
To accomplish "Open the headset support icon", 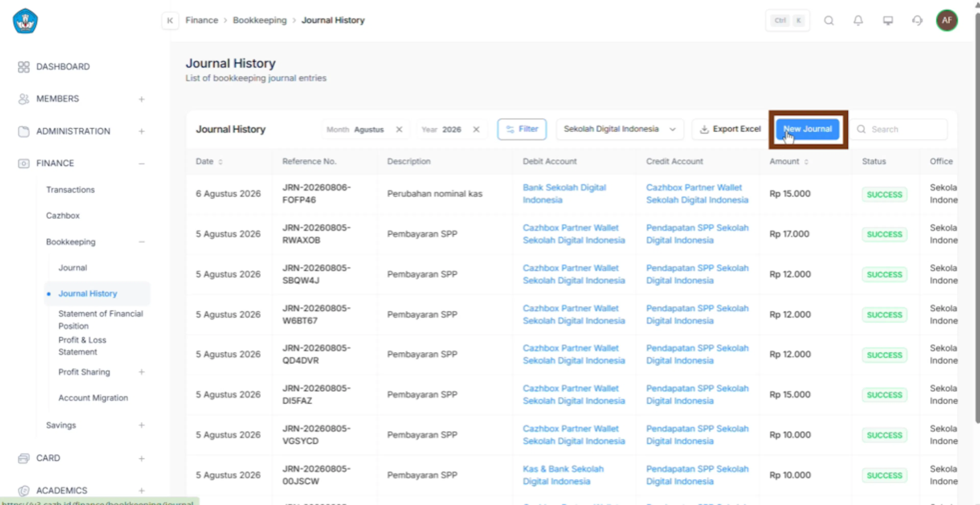I will [917, 20].
